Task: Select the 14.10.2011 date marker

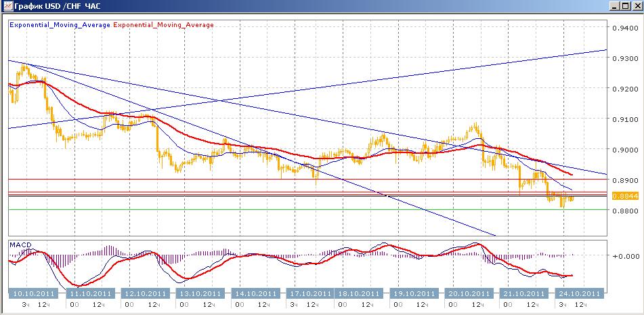Action: point(255,293)
